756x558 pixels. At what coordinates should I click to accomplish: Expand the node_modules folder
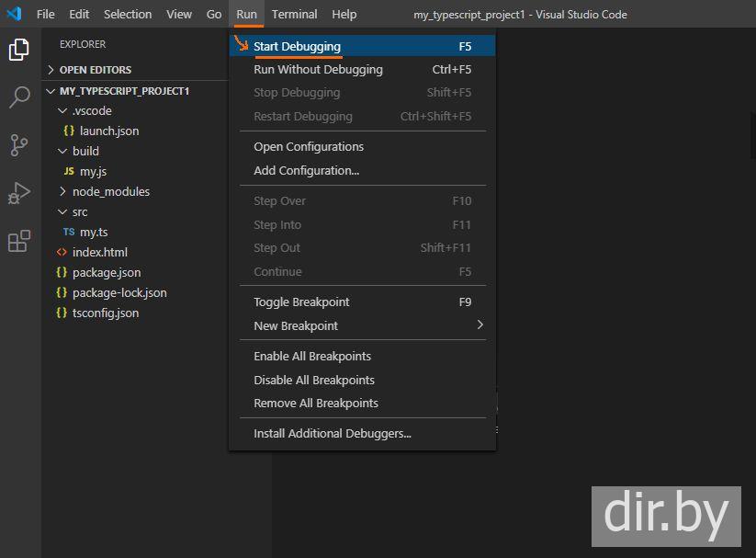point(110,191)
